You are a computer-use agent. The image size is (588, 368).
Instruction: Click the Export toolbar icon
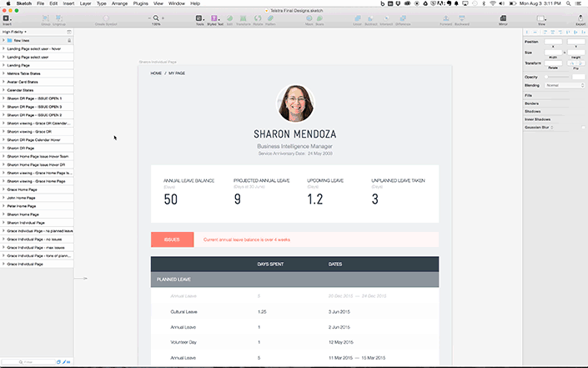click(580, 18)
